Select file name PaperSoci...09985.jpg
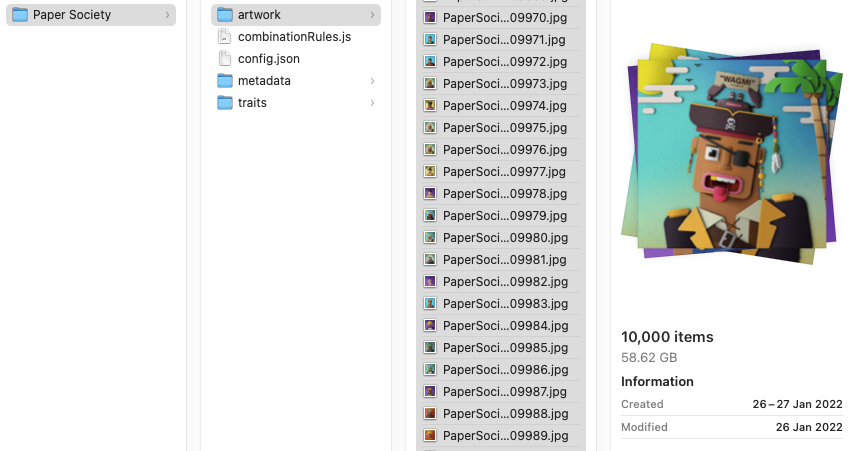The width and height of the screenshot is (853, 451). (505, 347)
